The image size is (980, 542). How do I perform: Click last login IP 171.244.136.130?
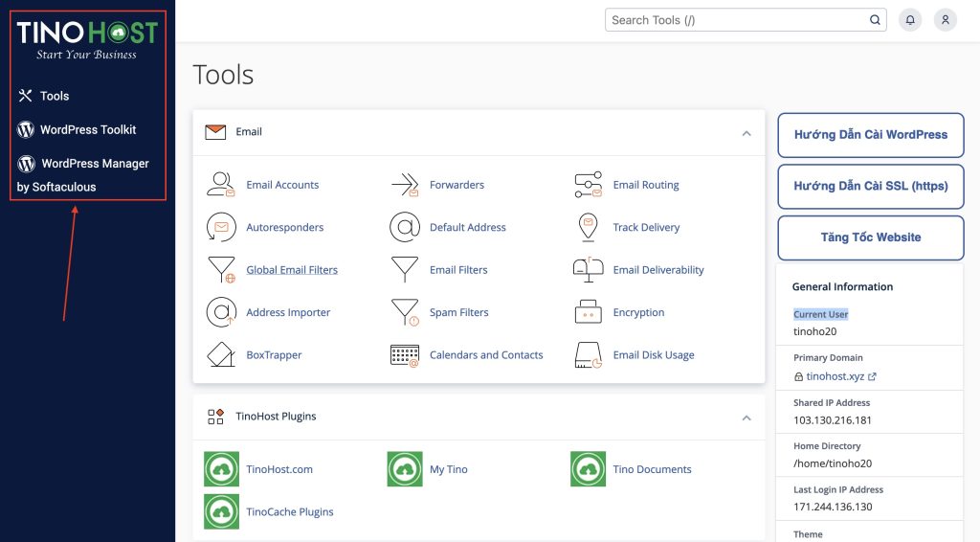[833, 507]
